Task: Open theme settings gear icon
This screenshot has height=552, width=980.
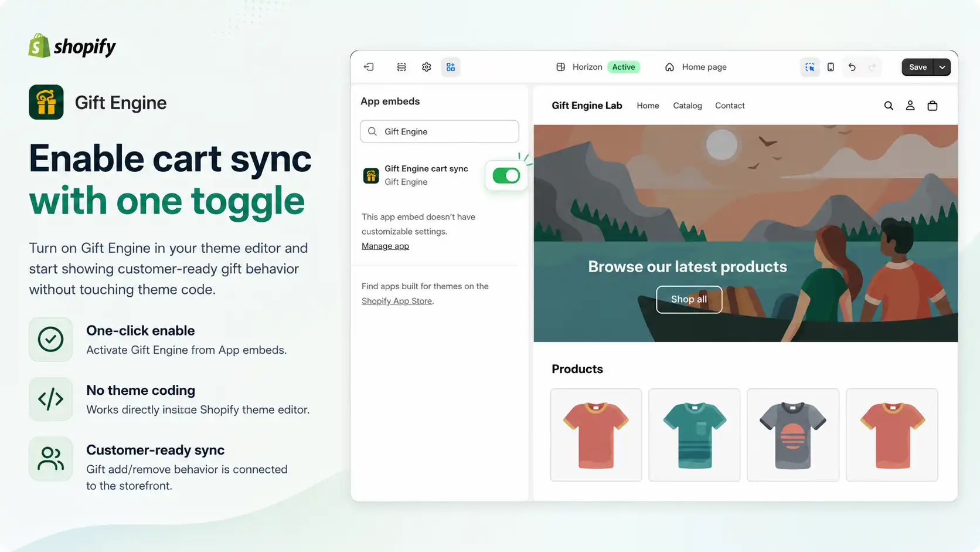Action: [427, 67]
